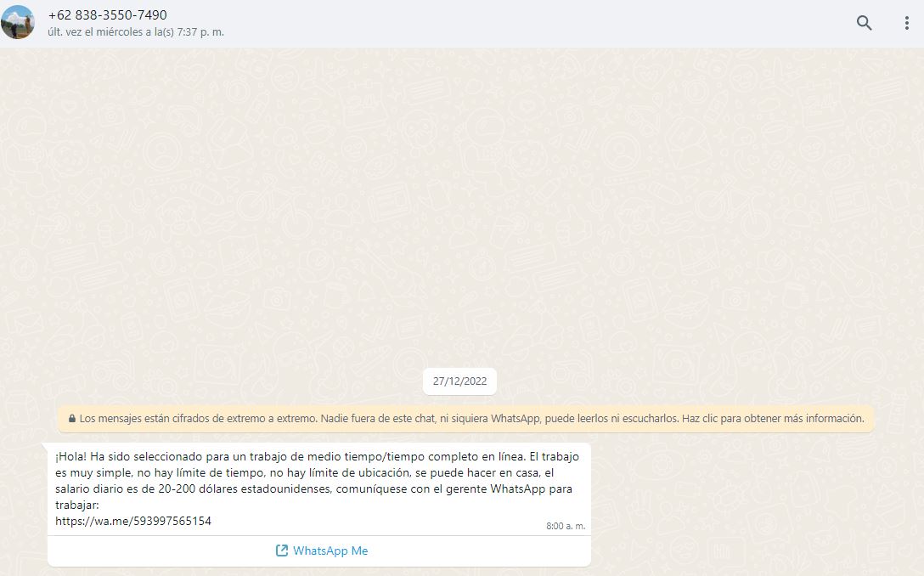Click the lock icon in encryption notice
This screenshot has height=576, width=924.
point(71,419)
